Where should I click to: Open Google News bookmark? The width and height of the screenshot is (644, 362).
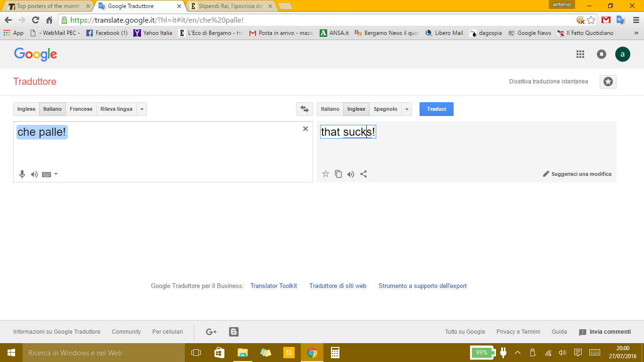point(529,33)
